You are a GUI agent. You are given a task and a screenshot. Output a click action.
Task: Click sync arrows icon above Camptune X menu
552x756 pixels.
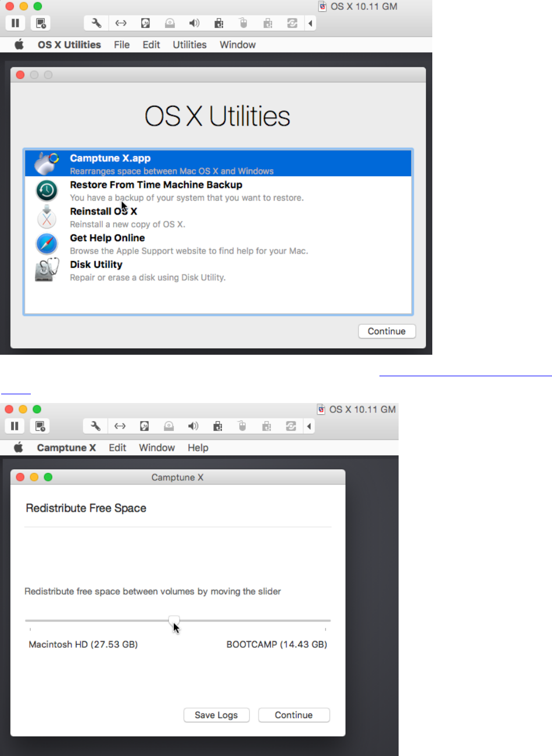(291, 426)
